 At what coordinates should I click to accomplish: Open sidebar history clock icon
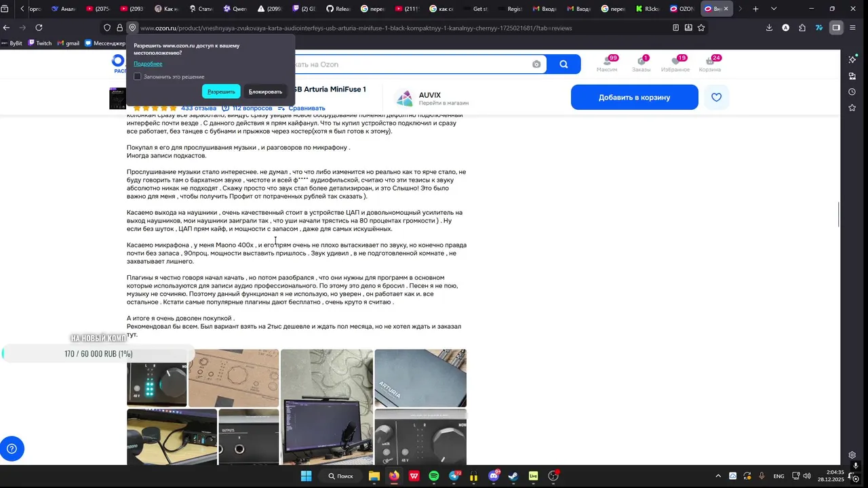coord(852,91)
